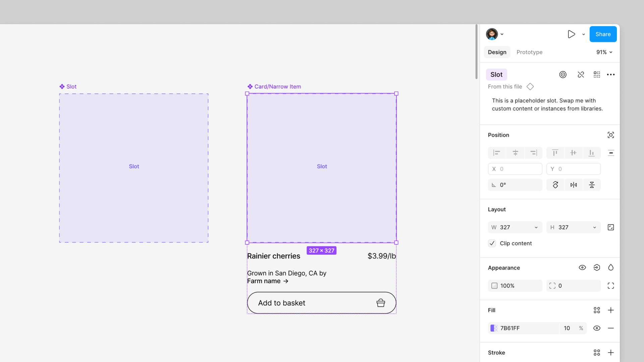Click the rotate 90 degrees icon
This screenshot has width=644, height=362.
tap(555, 185)
